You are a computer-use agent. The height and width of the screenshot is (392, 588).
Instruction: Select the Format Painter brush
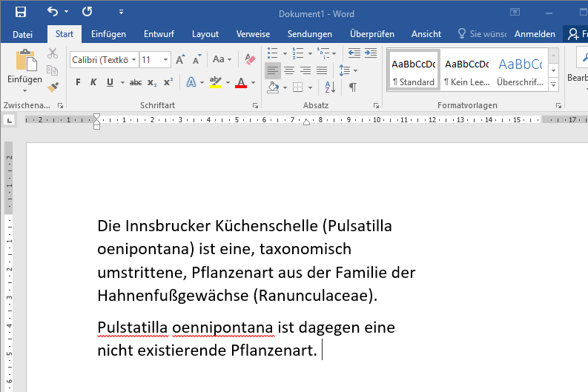click(x=53, y=87)
